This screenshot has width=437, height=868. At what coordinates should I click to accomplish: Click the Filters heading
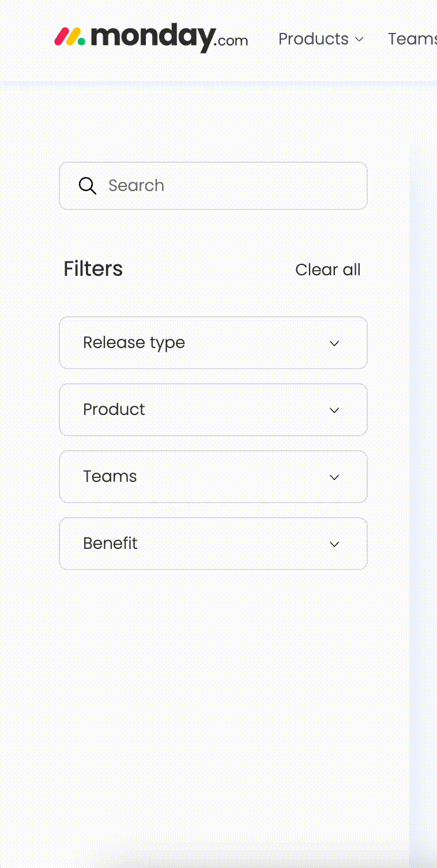(93, 268)
